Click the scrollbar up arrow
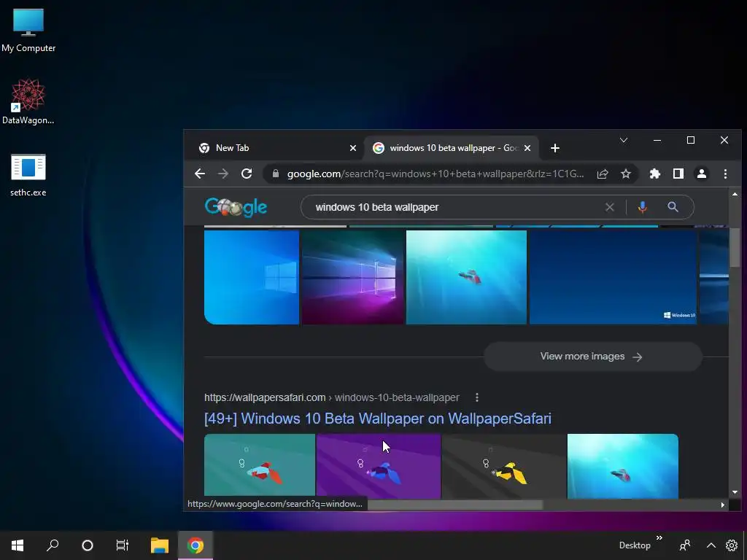This screenshot has height=560, width=747. [735, 194]
